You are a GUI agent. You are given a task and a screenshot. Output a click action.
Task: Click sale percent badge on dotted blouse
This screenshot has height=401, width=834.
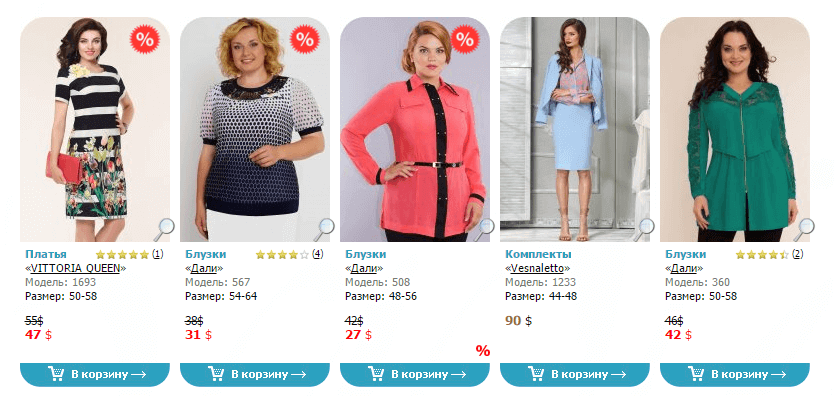click(x=305, y=38)
